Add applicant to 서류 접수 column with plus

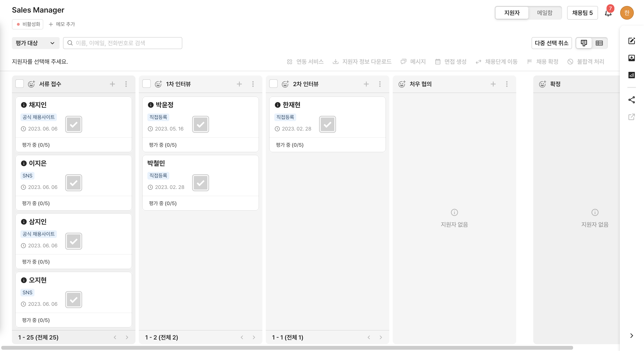pos(112,84)
